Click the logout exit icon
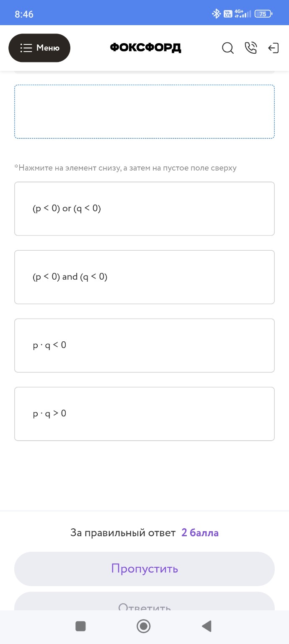Image resolution: width=289 pixels, height=644 pixels. (x=273, y=48)
